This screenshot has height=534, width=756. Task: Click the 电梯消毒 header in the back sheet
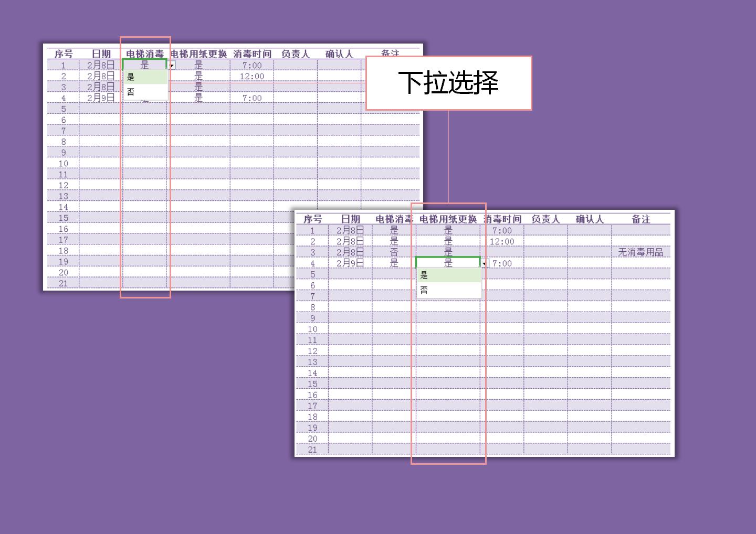coord(145,54)
